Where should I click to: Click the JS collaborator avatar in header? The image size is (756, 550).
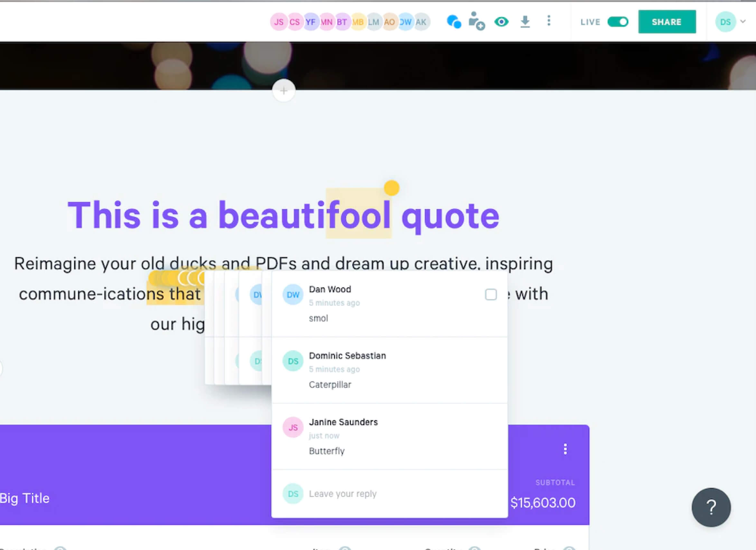tap(279, 22)
